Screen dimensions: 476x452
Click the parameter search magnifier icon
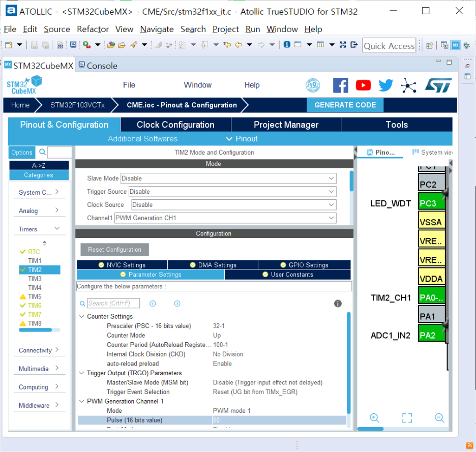pos(82,304)
